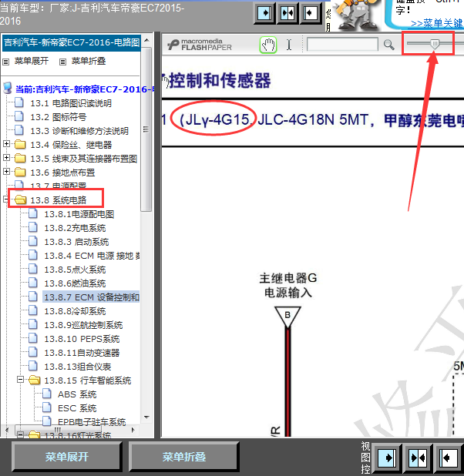Click tree panel scroll down arrow
464x476 pixels.
pyautogui.click(x=146, y=417)
